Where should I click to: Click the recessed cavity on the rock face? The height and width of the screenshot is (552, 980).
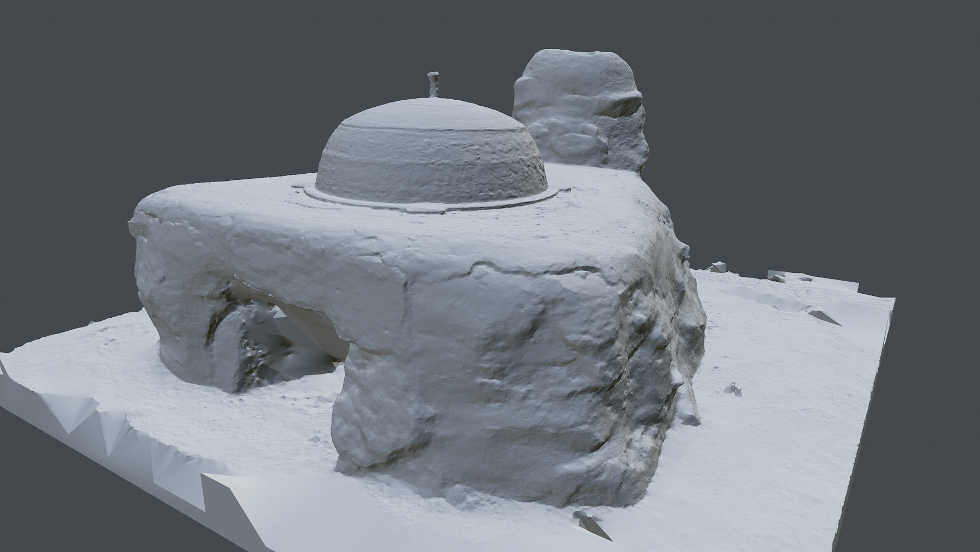(x=566, y=136)
